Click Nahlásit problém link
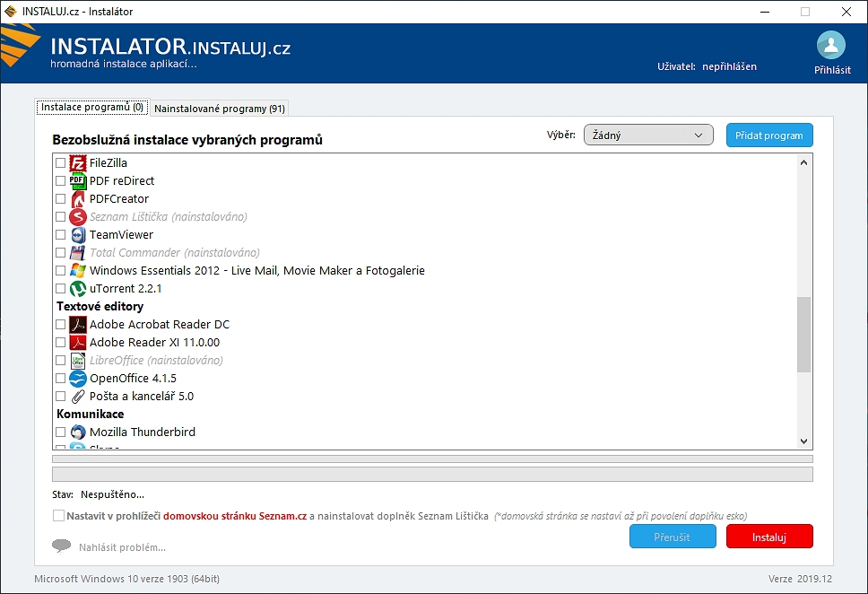 pos(122,547)
